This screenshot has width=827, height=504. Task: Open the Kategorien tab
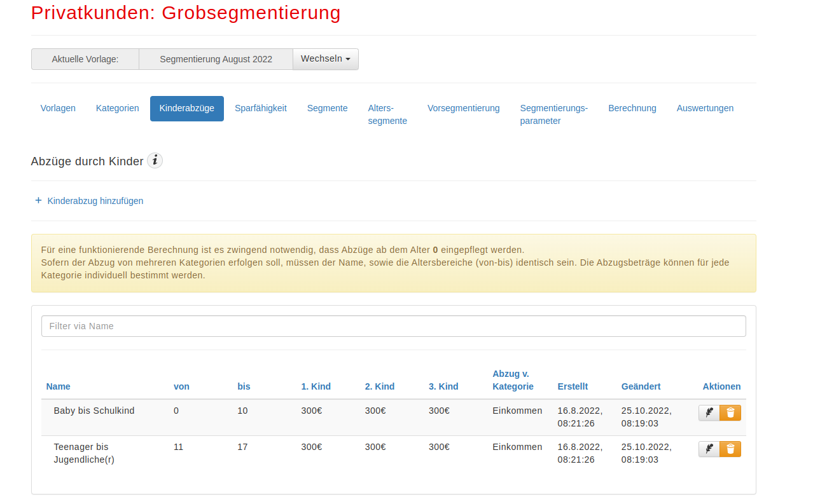(x=118, y=108)
